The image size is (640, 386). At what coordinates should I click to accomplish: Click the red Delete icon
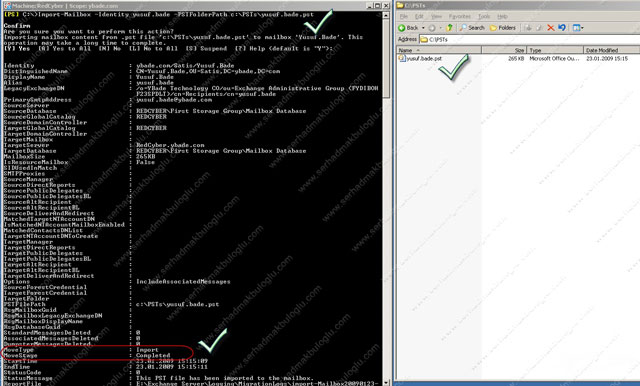[x=551, y=28]
